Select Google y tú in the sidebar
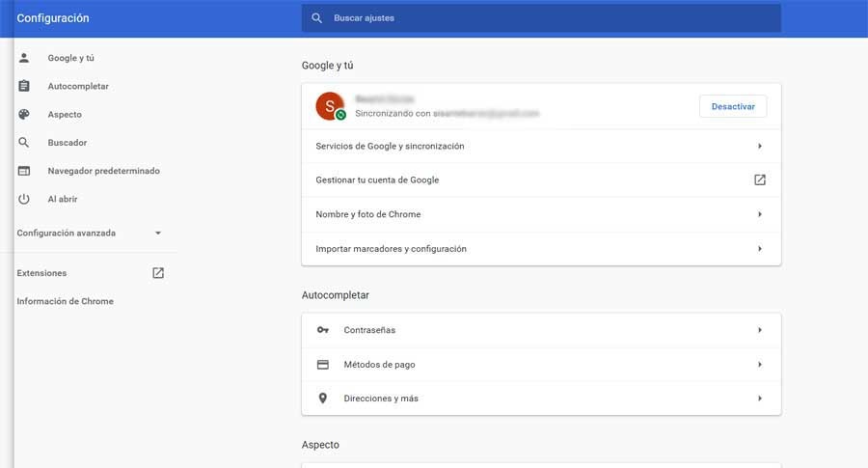868x468 pixels. coord(70,58)
